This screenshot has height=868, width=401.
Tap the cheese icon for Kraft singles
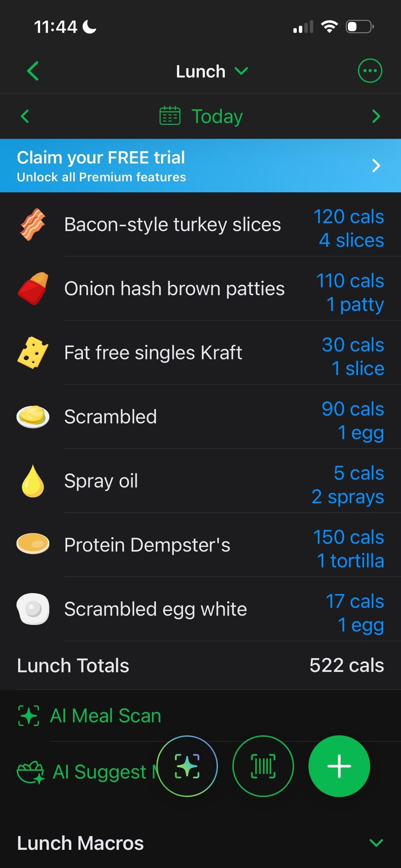point(33,352)
